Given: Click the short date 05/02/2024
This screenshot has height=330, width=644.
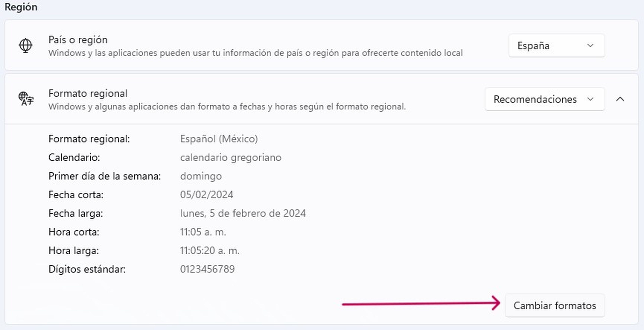Looking at the screenshot, I should [206, 195].
